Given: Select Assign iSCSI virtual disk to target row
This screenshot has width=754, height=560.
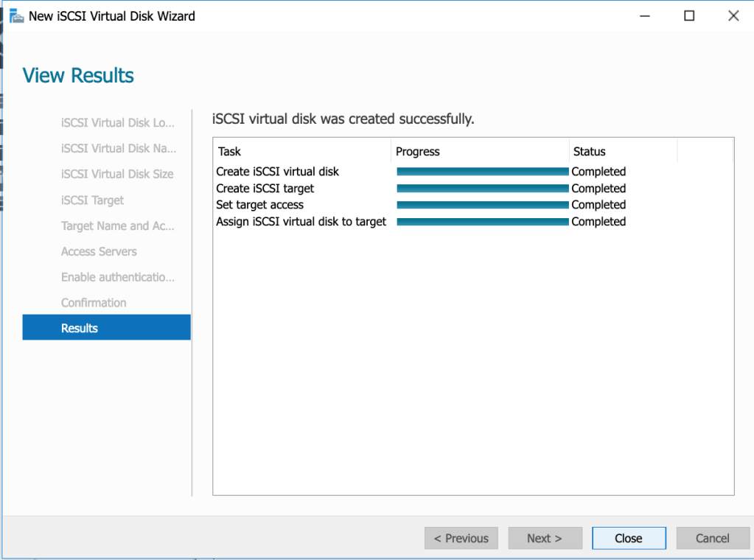Looking at the screenshot, I should [301, 222].
